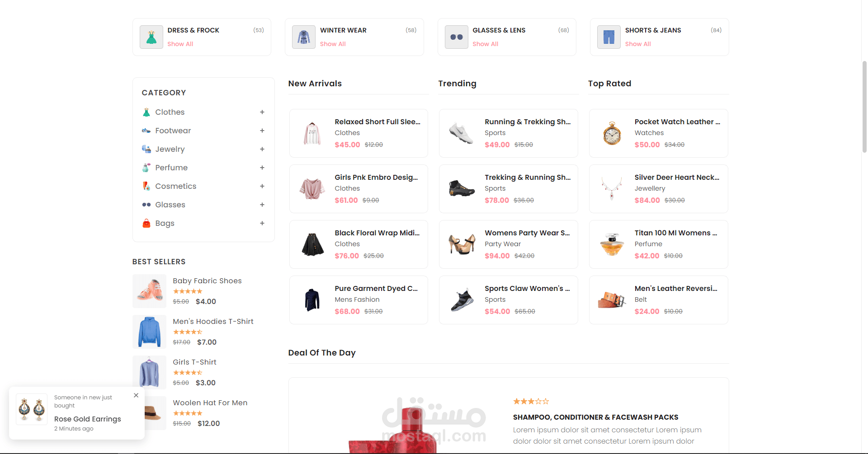Click the Perfume bottle icon in the category list
Image resolution: width=868 pixels, height=454 pixels.
click(146, 168)
